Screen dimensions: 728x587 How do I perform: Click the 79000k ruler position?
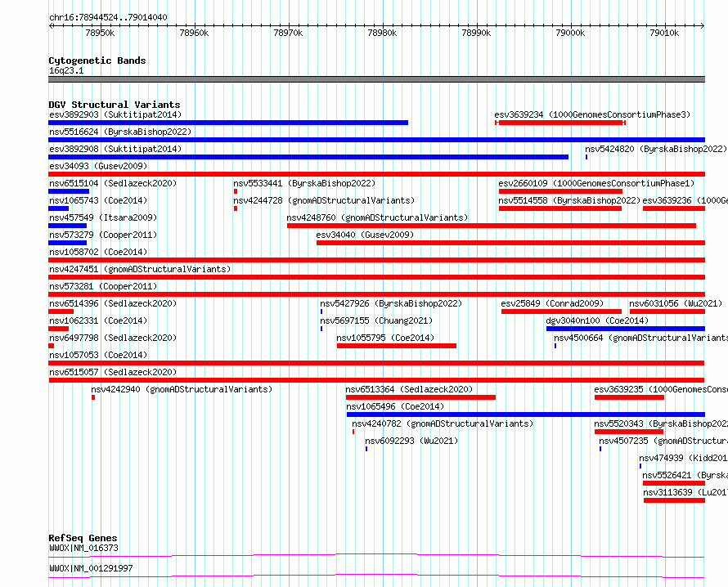click(x=570, y=33)
